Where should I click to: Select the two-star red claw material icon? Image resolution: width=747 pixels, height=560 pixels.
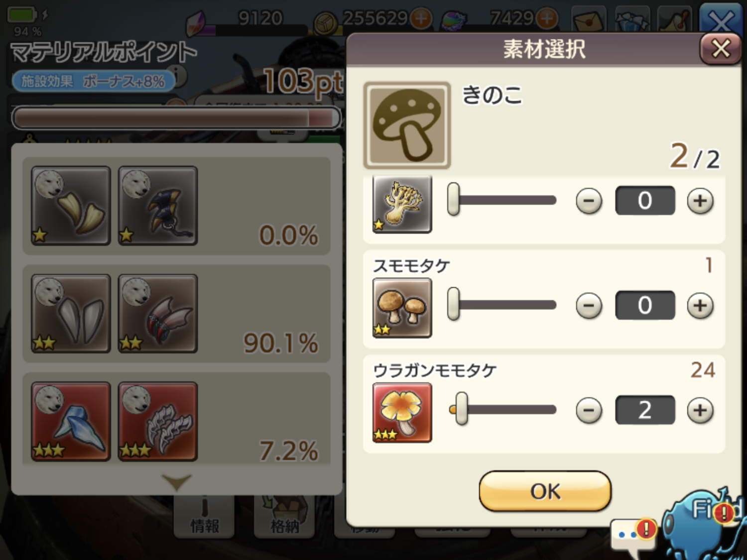pos(158,314)
